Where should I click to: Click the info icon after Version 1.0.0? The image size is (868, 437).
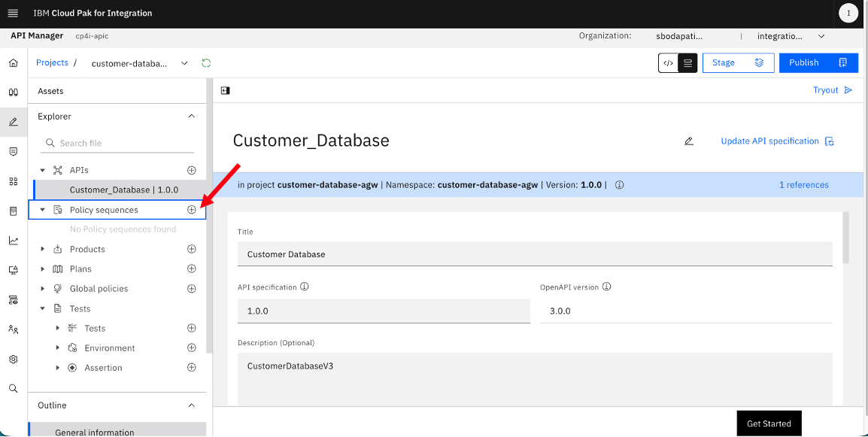pyautogui.click(x=620, y=185)
